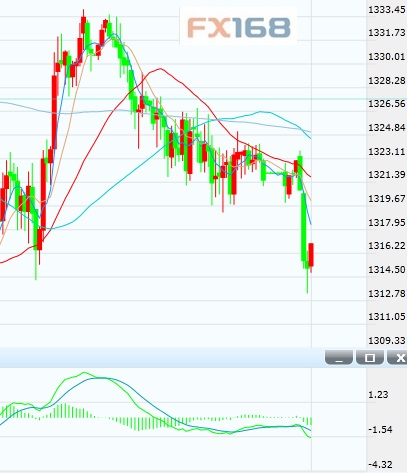
Task: Click the 1331.73 price axis label
Action: [387, 33]
